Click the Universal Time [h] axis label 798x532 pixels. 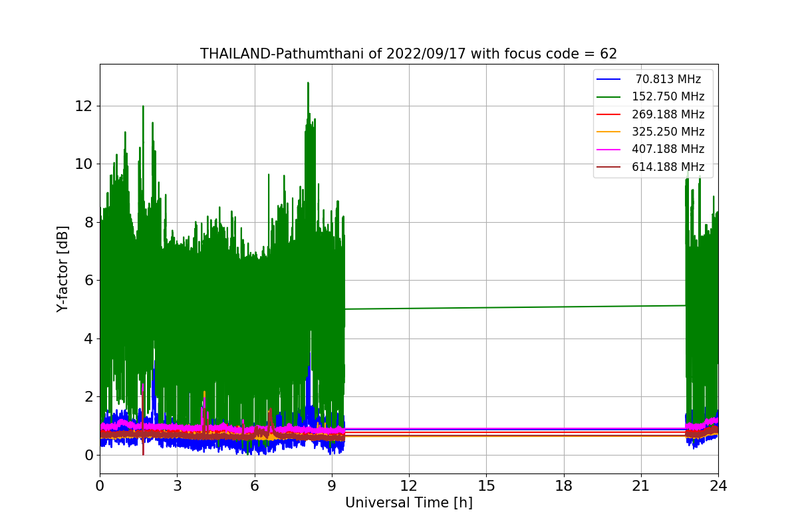pos(408,503)
